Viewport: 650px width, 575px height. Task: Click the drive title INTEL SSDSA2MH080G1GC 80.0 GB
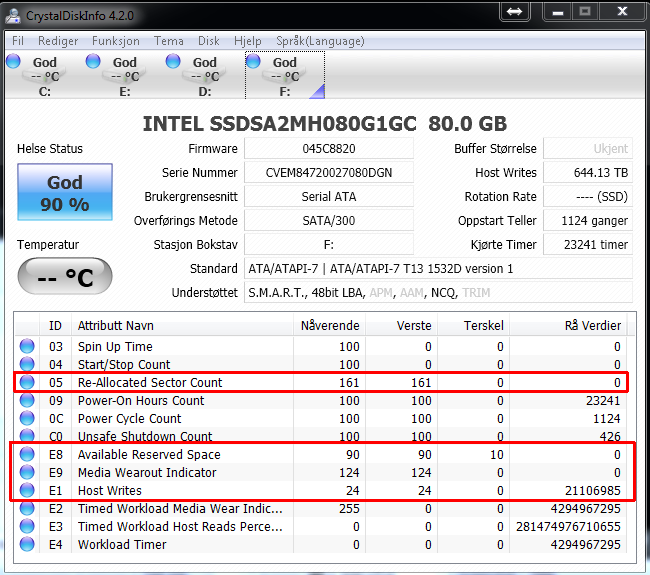pos(325,124)
